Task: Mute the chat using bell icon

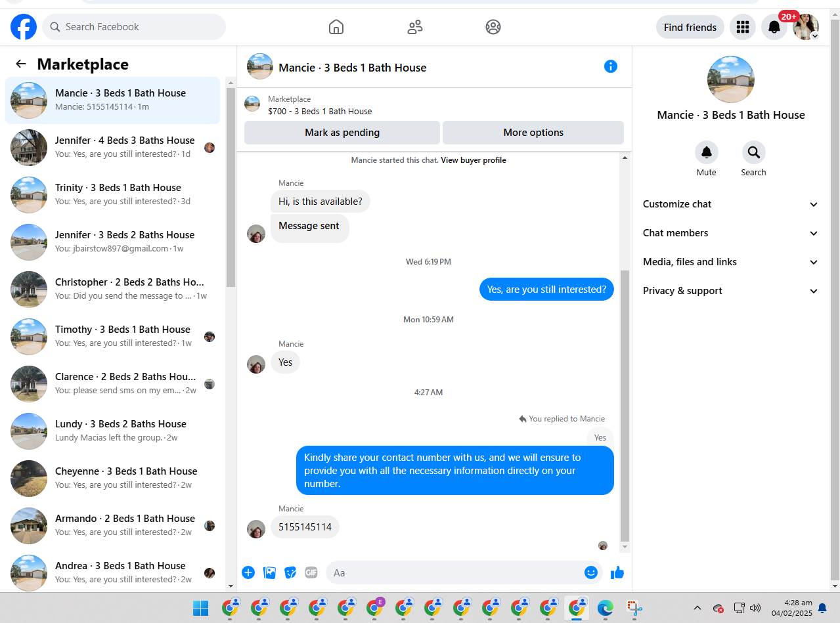Action: [707, 152]
